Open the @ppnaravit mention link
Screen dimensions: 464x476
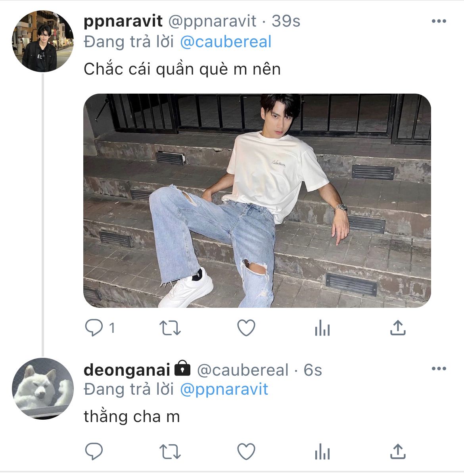[x=224, y=390]
